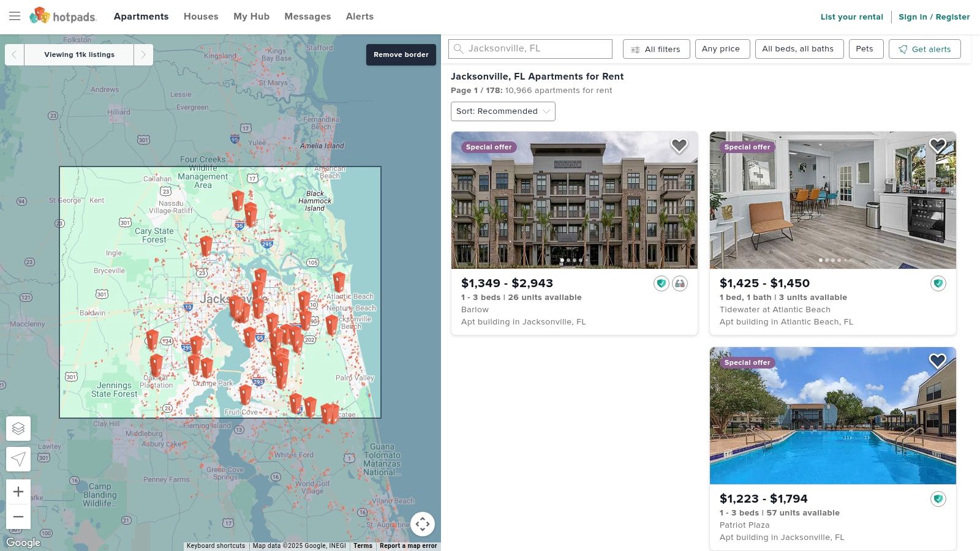The height and width of the screenshot is (551, 980).
Task: Open map Terms link
Action: (363, 545)
